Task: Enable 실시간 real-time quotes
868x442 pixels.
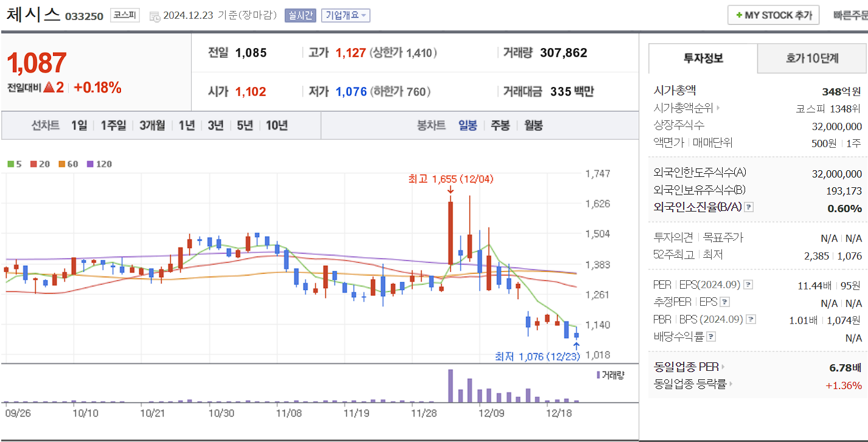Action: (x=300, y=15)
